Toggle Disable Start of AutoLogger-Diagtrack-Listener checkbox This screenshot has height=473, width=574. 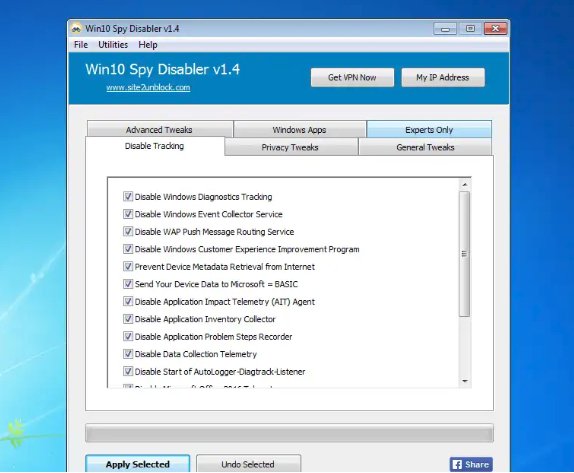128,371
